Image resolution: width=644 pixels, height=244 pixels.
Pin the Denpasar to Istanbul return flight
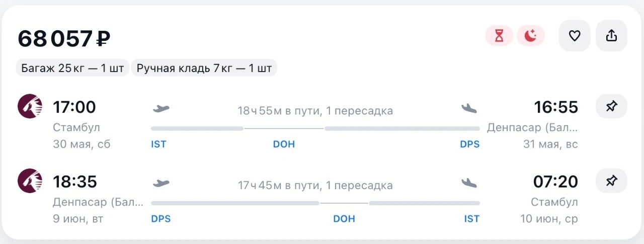[611, 181]
